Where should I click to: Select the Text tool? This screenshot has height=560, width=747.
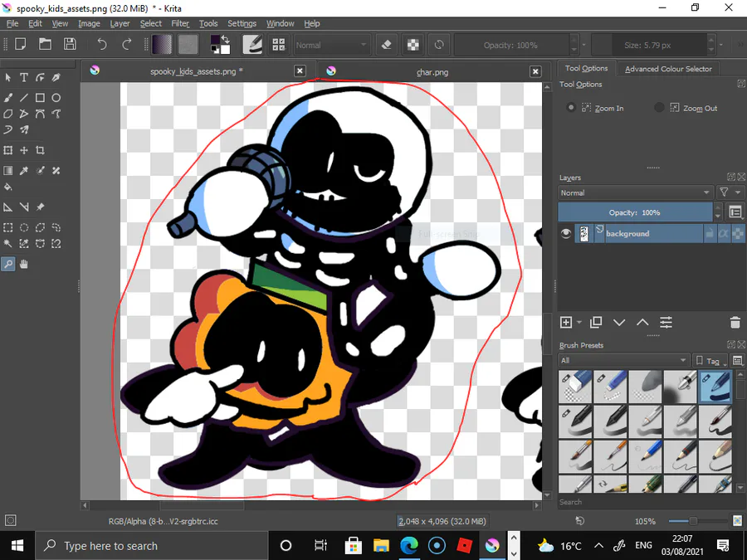pos(24,77)
